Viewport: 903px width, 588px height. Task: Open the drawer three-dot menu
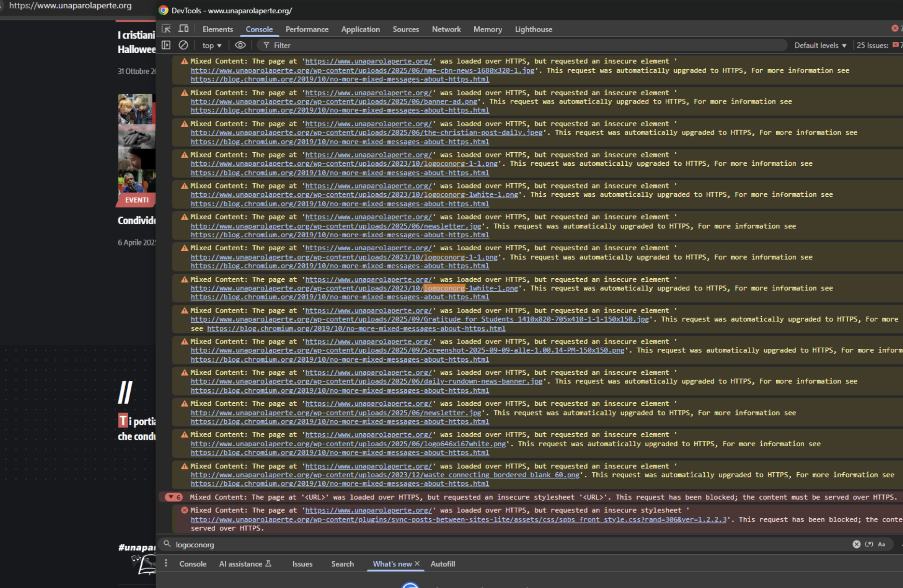point(166,563)
